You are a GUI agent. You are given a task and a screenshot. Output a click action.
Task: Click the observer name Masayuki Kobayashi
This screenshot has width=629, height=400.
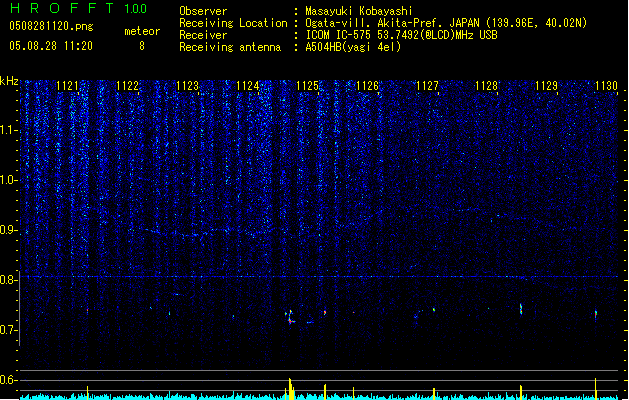[x=359, y=11]
